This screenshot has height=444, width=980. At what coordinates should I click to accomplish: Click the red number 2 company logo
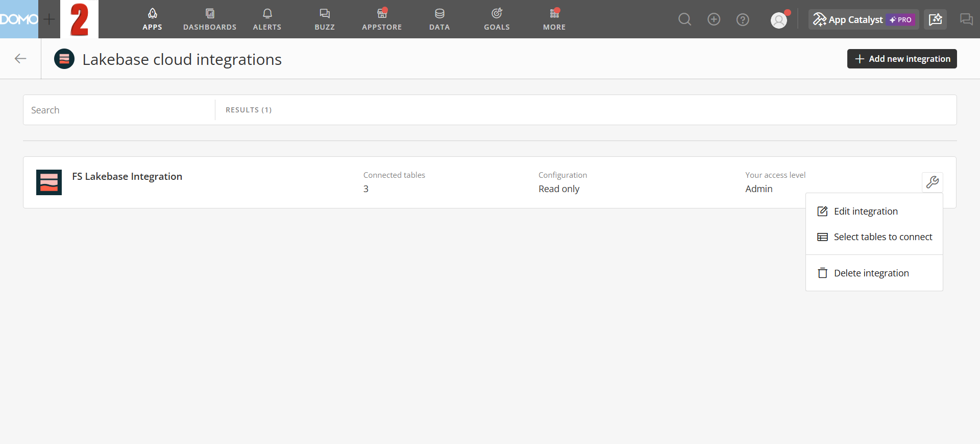[79, 19]
